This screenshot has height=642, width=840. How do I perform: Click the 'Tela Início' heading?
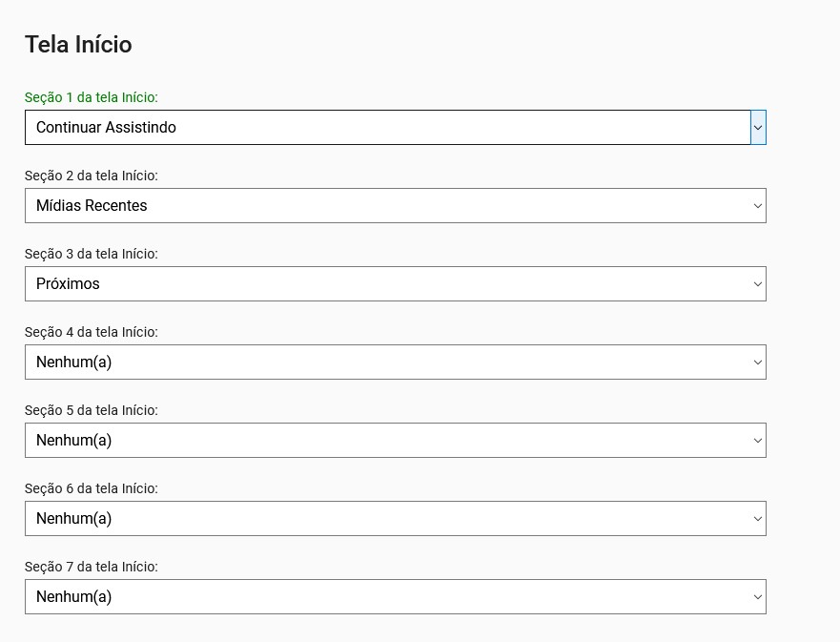[x=78, y=45]
